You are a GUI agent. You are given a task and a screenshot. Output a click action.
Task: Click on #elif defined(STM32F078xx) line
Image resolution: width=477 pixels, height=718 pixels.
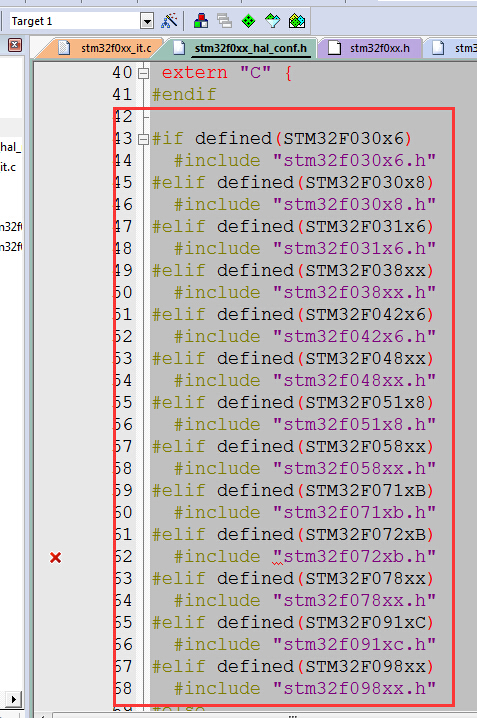[293, 578]
